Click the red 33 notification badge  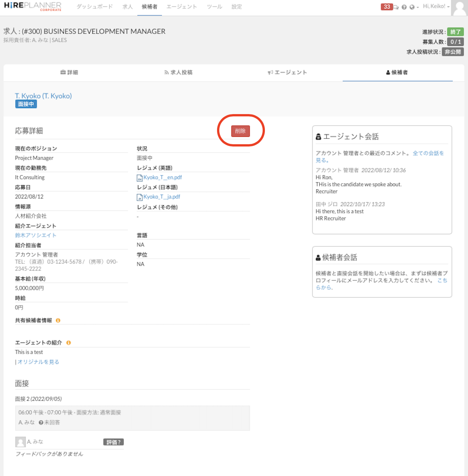point(387,7)
